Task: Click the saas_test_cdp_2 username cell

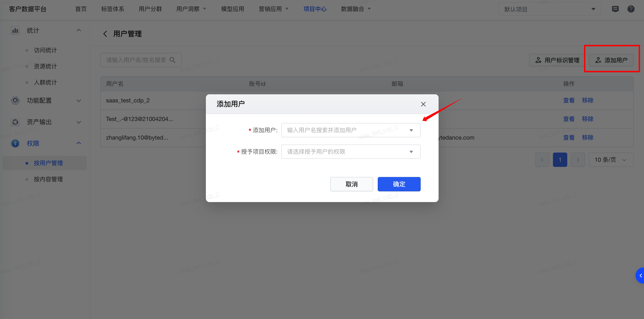Action: [128, 100]
